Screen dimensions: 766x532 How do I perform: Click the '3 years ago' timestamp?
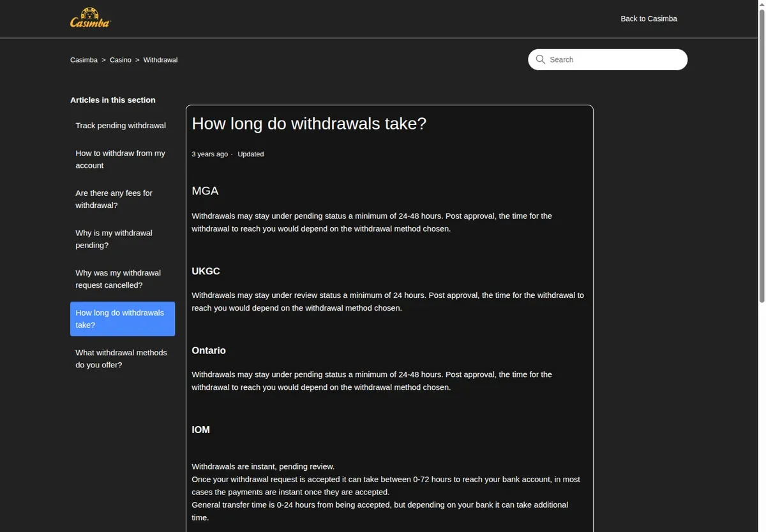(209, 154)
